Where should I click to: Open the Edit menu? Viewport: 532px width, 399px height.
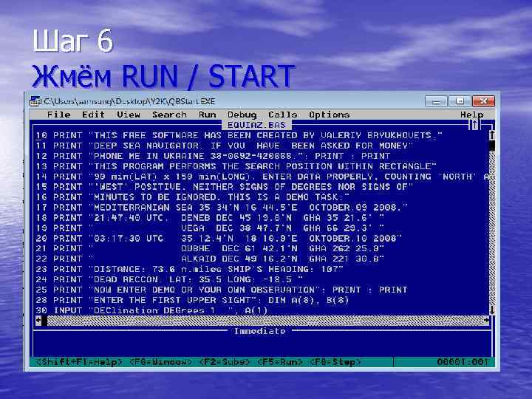[94, 115]
